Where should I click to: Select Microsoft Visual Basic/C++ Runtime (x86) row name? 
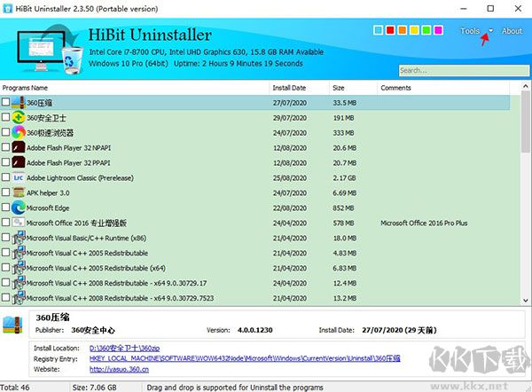(x=86, y=238)
